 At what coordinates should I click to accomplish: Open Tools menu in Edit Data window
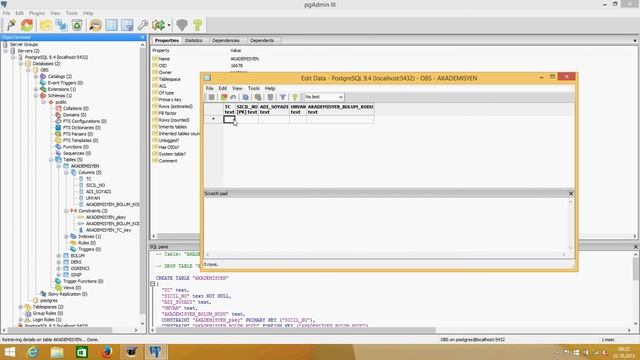pyautogui.click(x=253, y=88)
